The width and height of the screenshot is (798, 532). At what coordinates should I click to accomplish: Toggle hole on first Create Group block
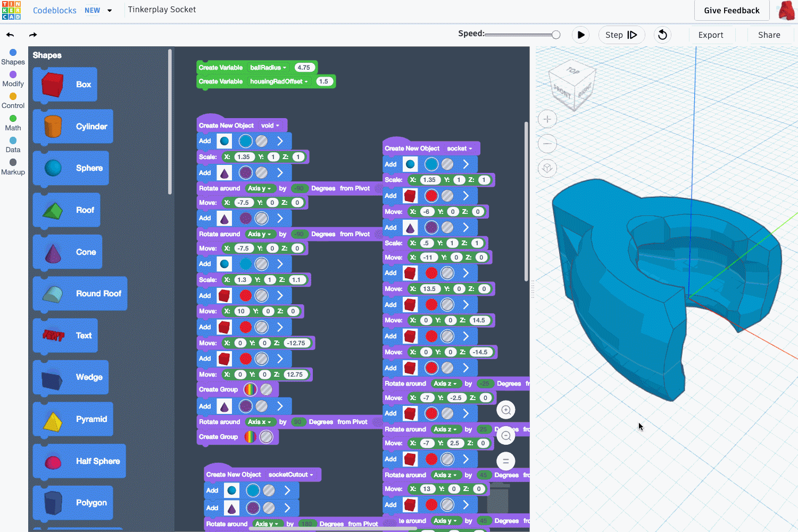tap(267, 389)
